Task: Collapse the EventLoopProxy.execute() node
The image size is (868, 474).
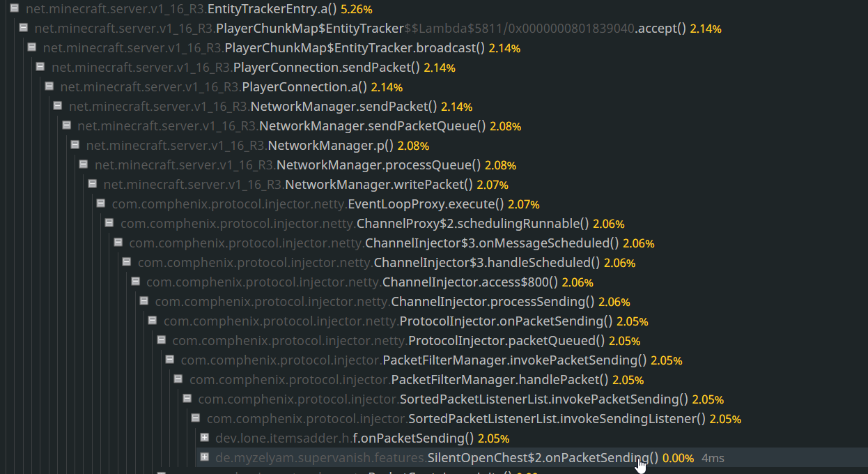Action: [101, 204]
